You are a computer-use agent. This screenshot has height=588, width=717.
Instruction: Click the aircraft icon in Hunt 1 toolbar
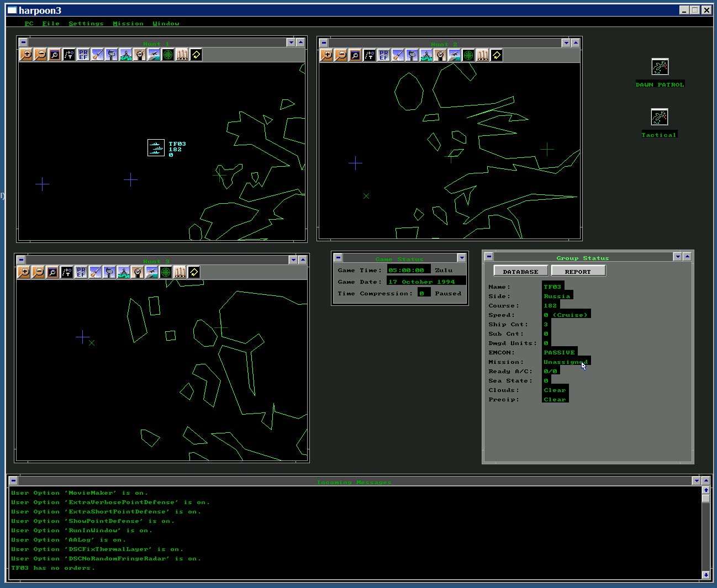[x=154, y=55]
